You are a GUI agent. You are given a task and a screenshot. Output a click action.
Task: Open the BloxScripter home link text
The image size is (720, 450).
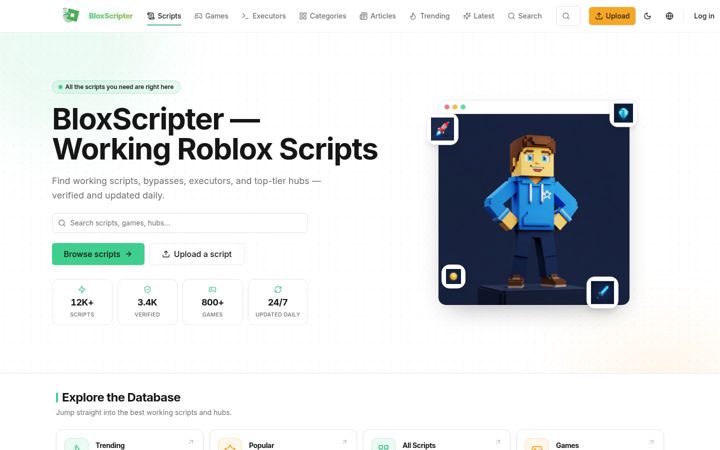(x=111, y=16)
